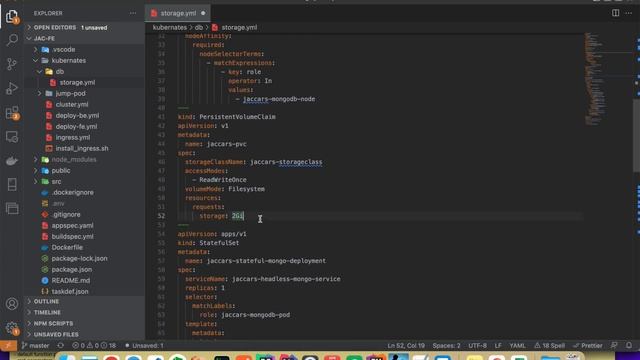Click the split editor right icon
This screenshot has height=360, width=640.
[x=615, y=13]
